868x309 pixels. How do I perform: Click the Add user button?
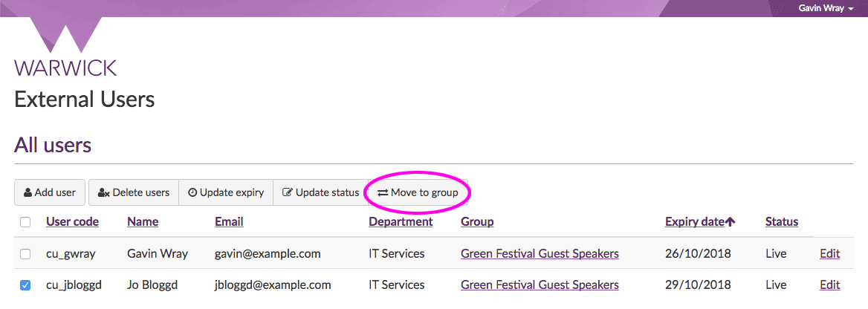pos(50,192)
